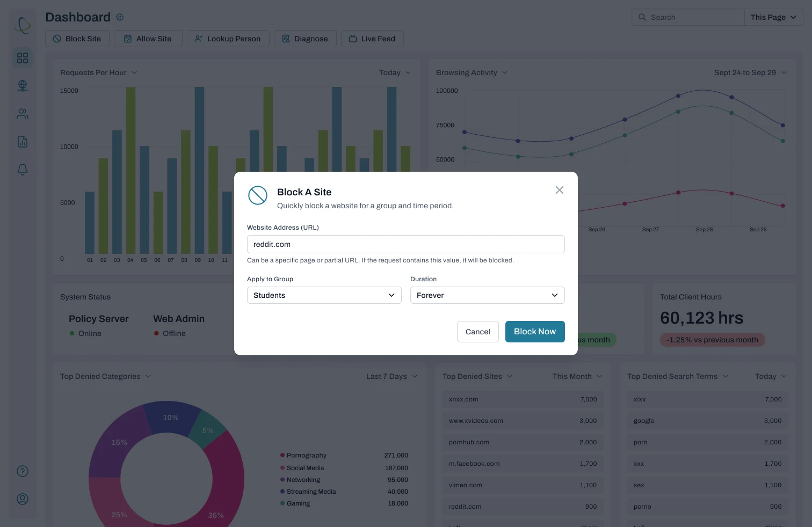The width and height of the screenshot is (812, 527).
Task: Open the Today range for Requests Per Hour
Action: click(395, 72)
